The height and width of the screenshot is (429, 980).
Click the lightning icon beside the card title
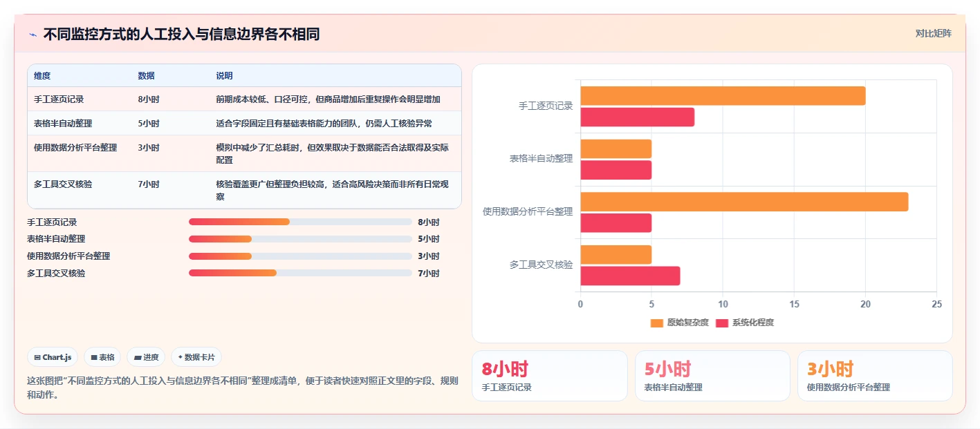pos(33,35)
